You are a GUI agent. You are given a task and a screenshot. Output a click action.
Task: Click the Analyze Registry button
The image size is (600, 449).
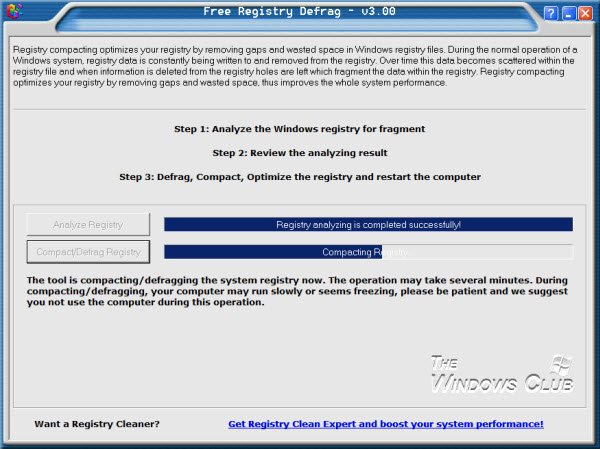click(88, 224)
